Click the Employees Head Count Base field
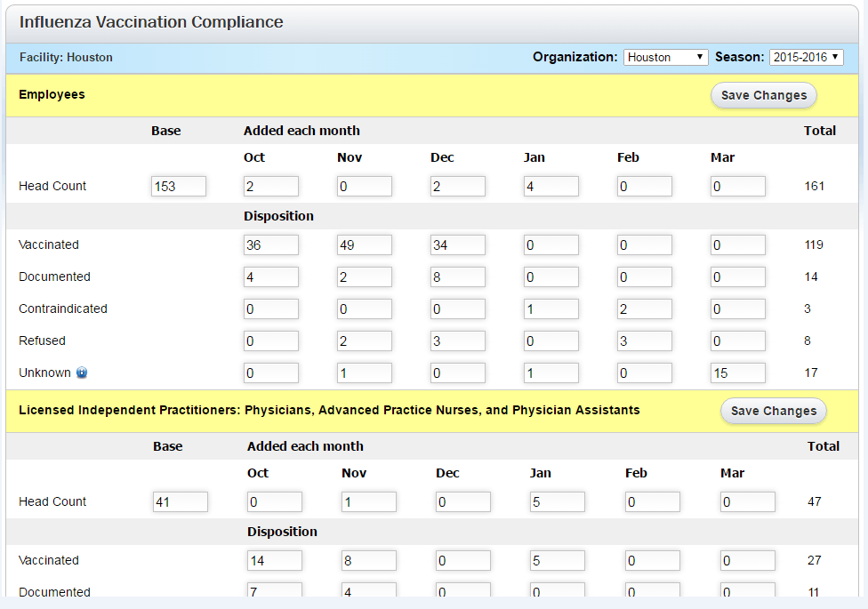This screenshot has width=868, height=609. 178,186
